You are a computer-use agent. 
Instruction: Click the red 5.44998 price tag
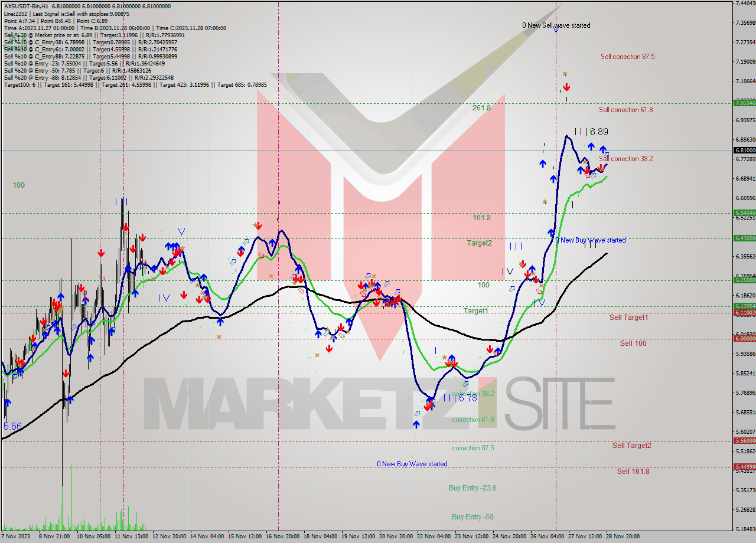pyautogui.click(x=744, y=467)
